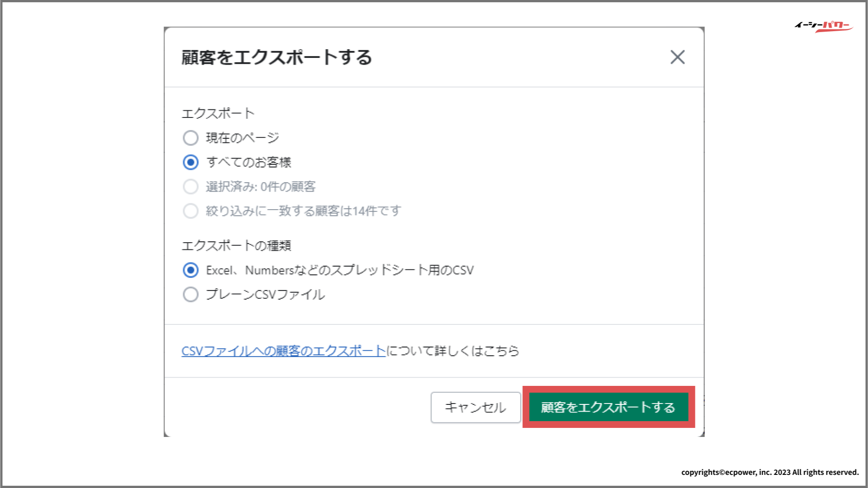Choose the プレーンCSVファイル radio option
Screen dimensions: 868x488
(191, 295)
